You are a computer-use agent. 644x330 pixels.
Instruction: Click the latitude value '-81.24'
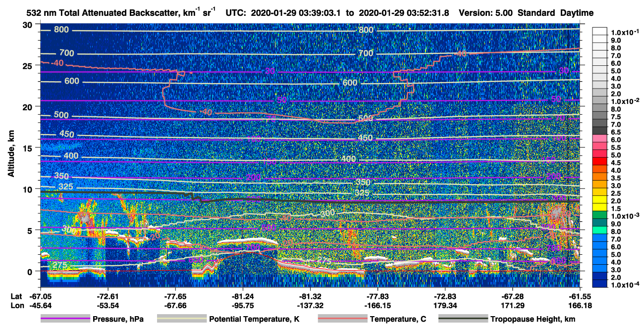tap(243, 296)
